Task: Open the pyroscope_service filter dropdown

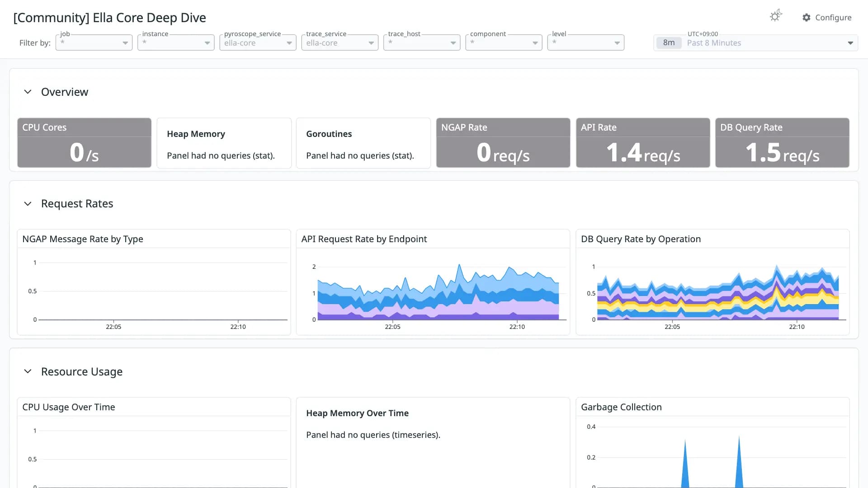Action: (258, 42)
